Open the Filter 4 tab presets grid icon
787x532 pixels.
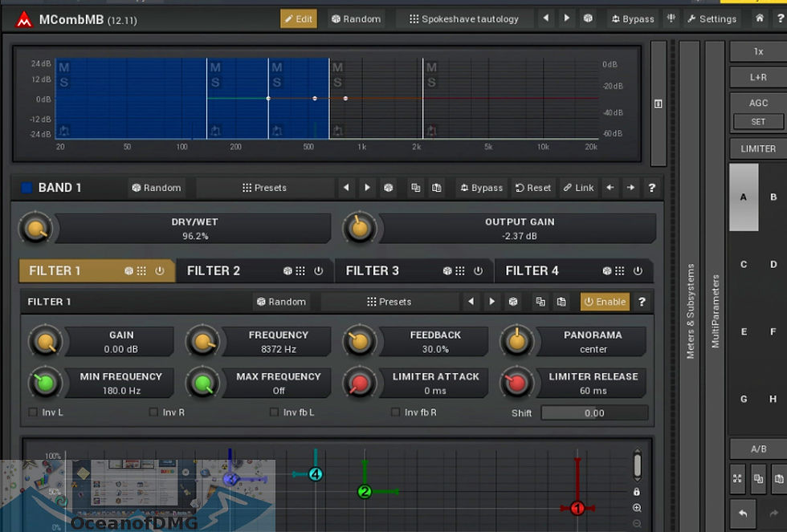click(620, 270)
